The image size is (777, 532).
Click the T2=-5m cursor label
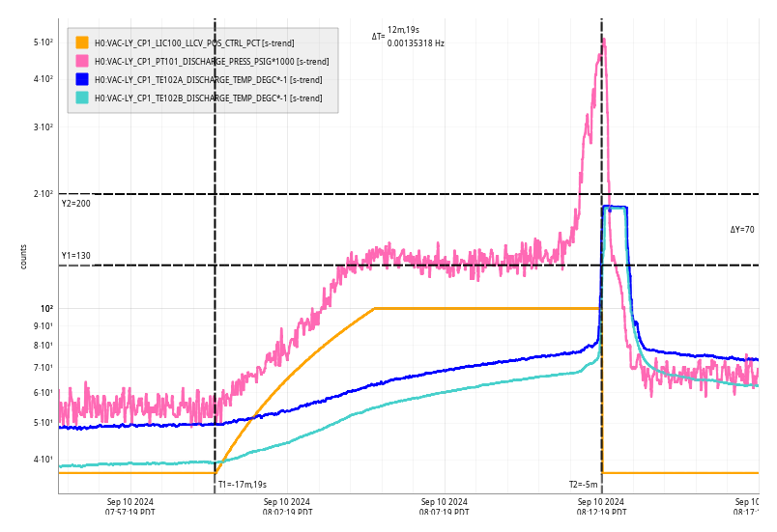[584, 484]
